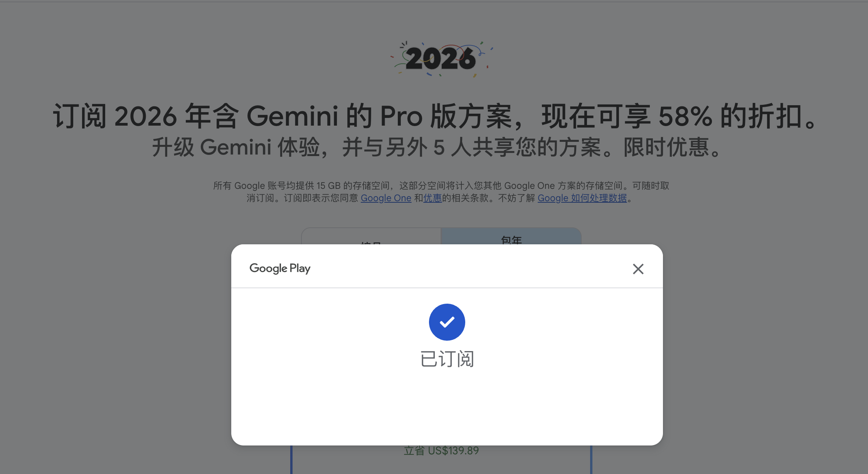This screenshot has height=474, width=868.
Task: Click the plan card's left blue border
Action: click(x=291, y=460)
